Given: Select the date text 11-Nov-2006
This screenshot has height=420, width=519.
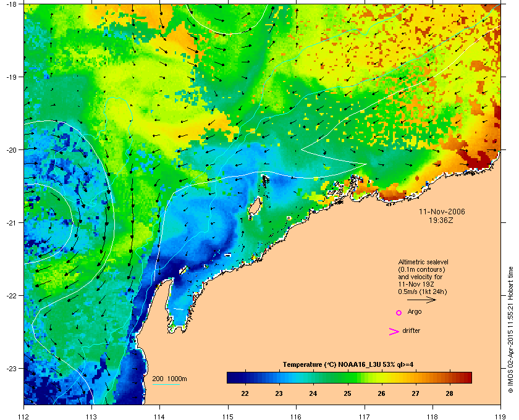Looking at the screenshot, I should click(442, 211).
